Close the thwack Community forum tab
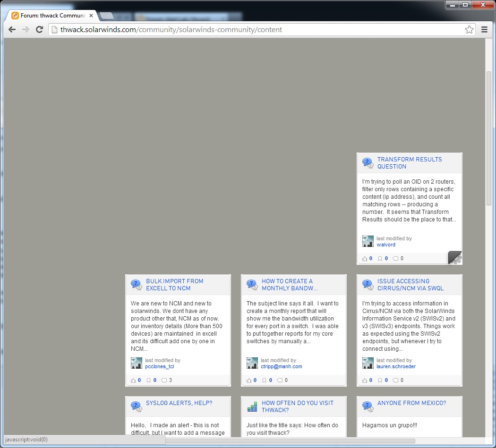This screenshot has height=448, width=496. [x=91, y=16]
